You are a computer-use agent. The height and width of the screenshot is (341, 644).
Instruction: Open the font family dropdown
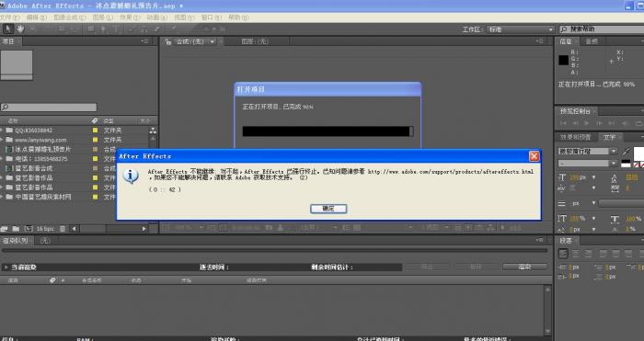click(587, 152)
